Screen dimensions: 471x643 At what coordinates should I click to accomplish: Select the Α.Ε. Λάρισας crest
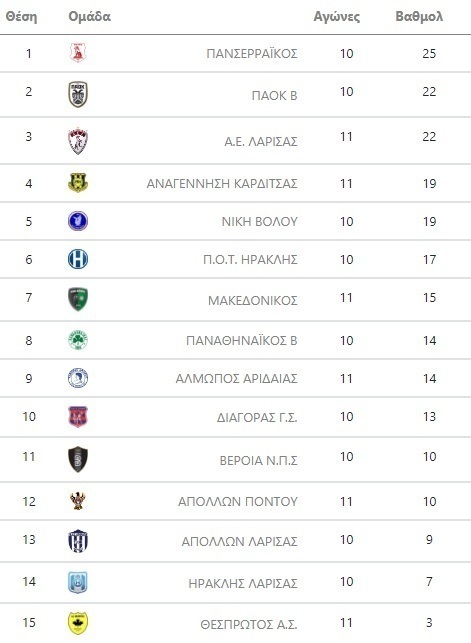coord(77,141)
